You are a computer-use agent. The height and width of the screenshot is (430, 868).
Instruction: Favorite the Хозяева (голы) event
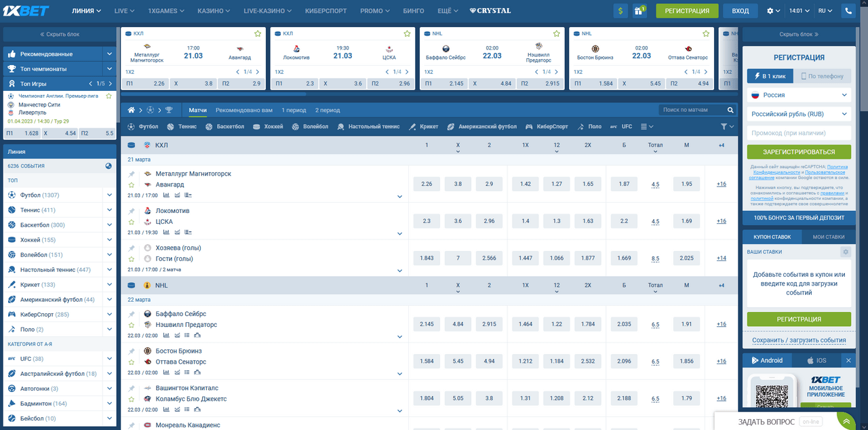coord(132,258)
